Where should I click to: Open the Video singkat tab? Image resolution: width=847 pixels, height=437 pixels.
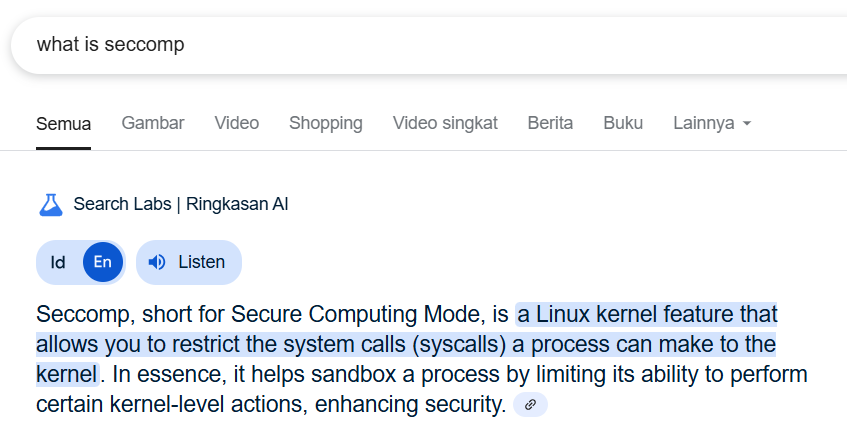(x=445, y=123)
